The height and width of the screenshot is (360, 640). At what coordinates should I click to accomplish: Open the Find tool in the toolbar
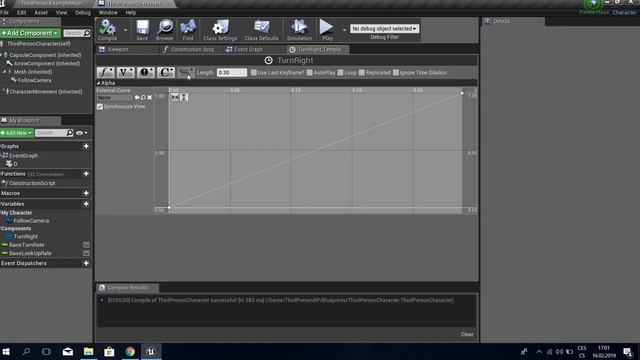[188, 30]
